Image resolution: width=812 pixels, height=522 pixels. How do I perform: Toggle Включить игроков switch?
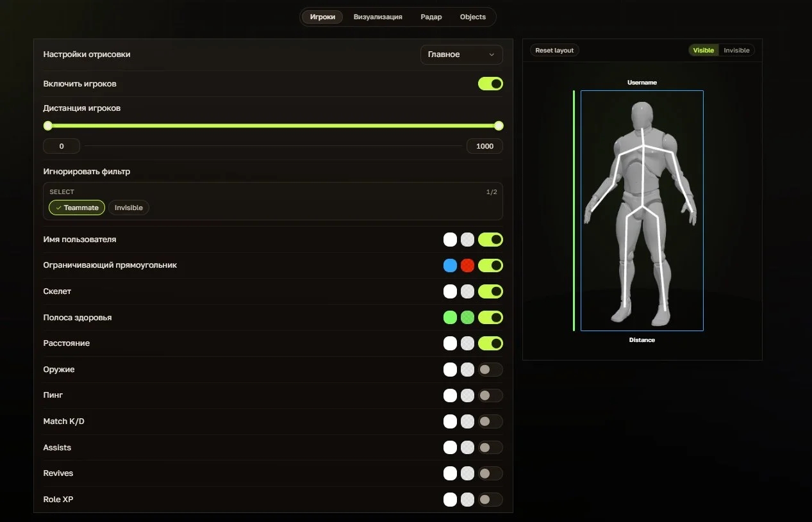(490, 84)
